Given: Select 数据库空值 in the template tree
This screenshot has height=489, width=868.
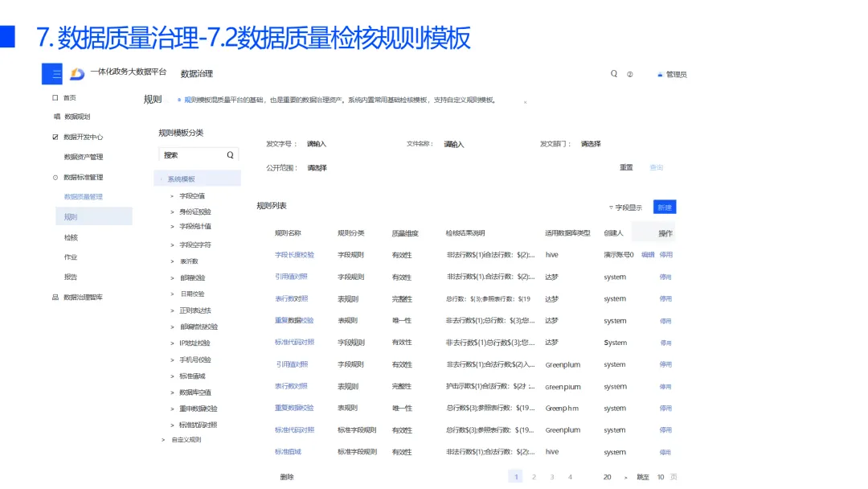Looking at the screenshot, I should click(195, 392).
